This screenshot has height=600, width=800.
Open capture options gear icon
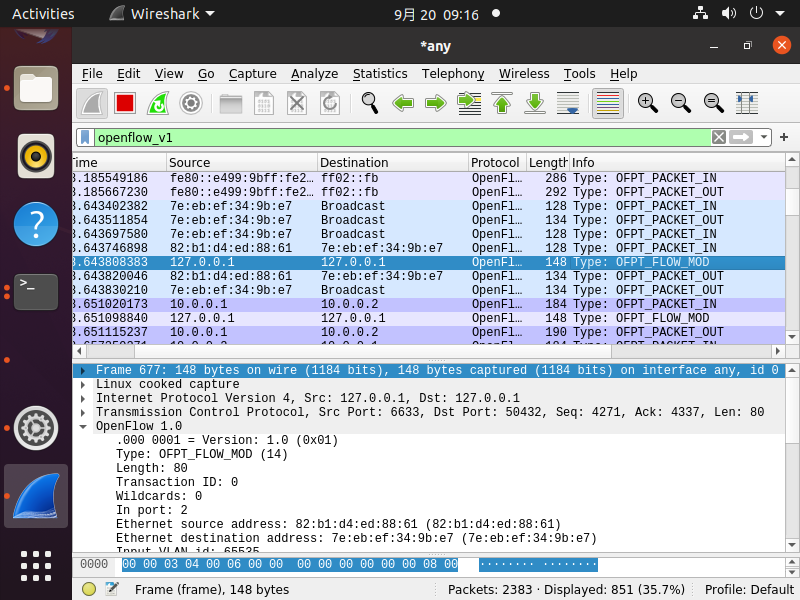[x=191, y=104]
